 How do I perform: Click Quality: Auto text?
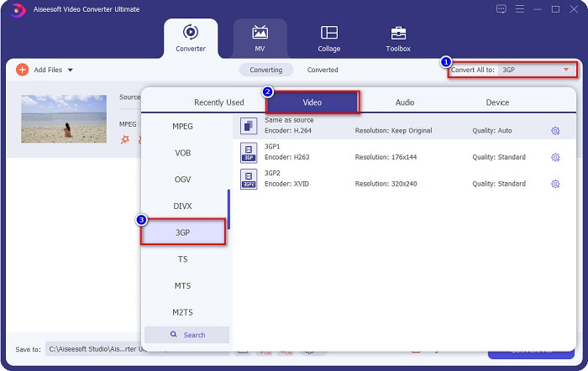pos(492,130)
